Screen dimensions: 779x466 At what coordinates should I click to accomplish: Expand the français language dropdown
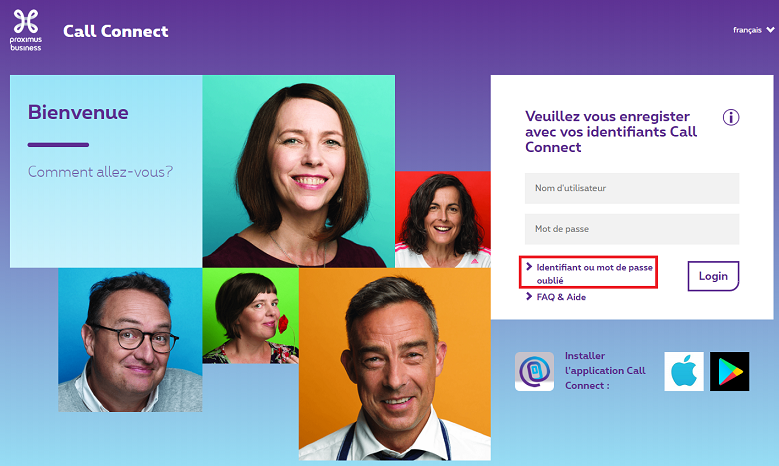click(752, 30)
